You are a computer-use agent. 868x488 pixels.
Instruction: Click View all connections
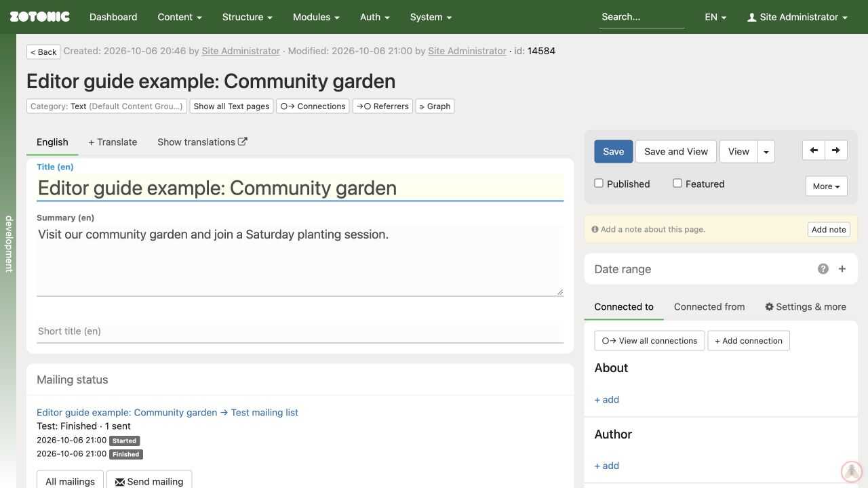coord(650,341)
